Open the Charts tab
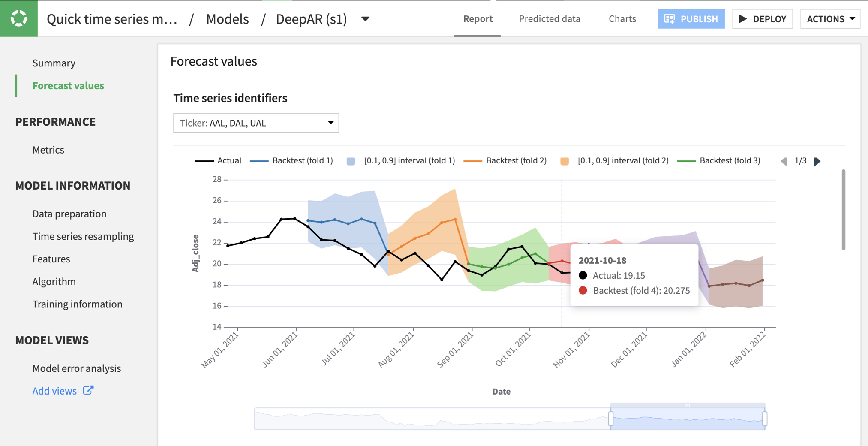Image resolution: width=868 pixels, height=446 pixels. click(622, 19)
